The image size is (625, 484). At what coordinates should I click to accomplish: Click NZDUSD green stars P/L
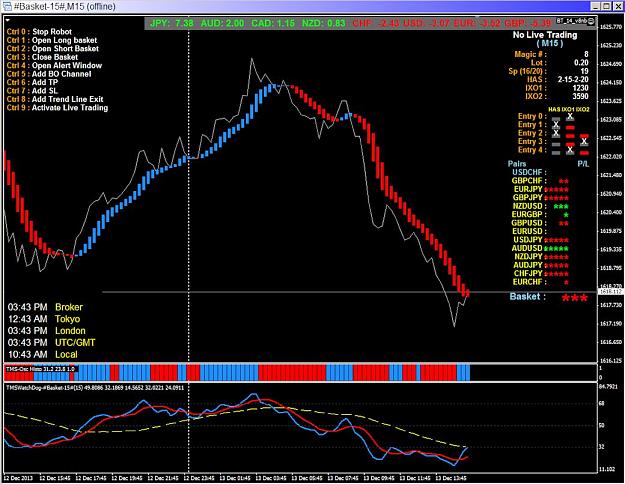click(x=561, y=207)
